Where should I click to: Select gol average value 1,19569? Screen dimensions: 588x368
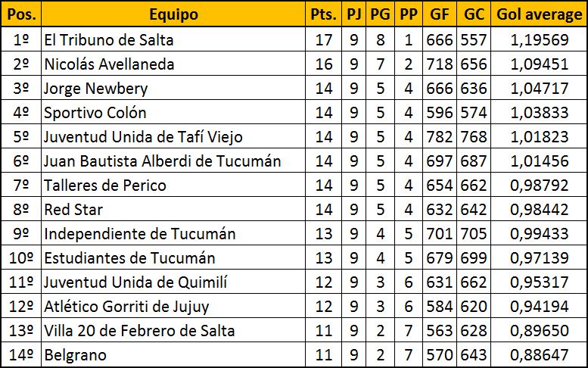point(540,39)
